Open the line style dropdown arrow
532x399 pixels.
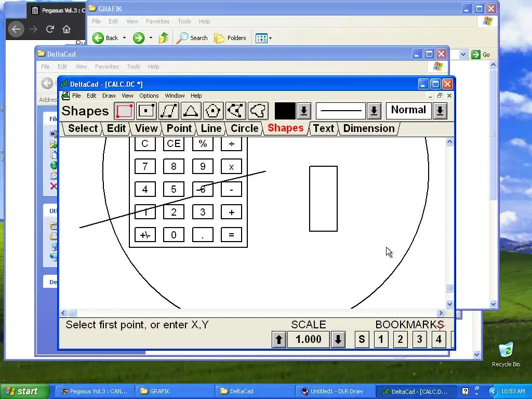[x=374, y=111]
